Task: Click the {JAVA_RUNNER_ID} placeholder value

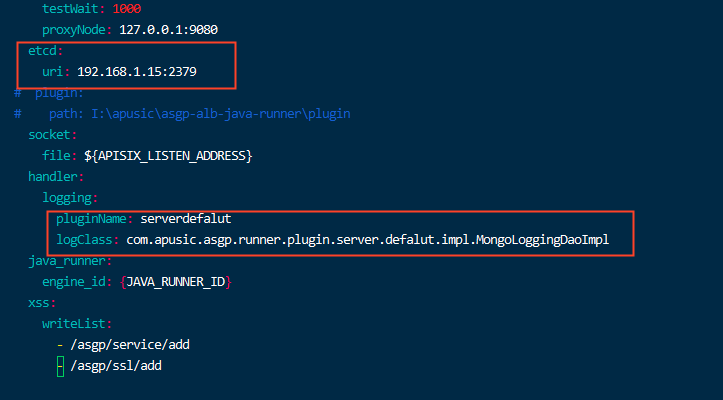Action: click(x=175, y=282)
